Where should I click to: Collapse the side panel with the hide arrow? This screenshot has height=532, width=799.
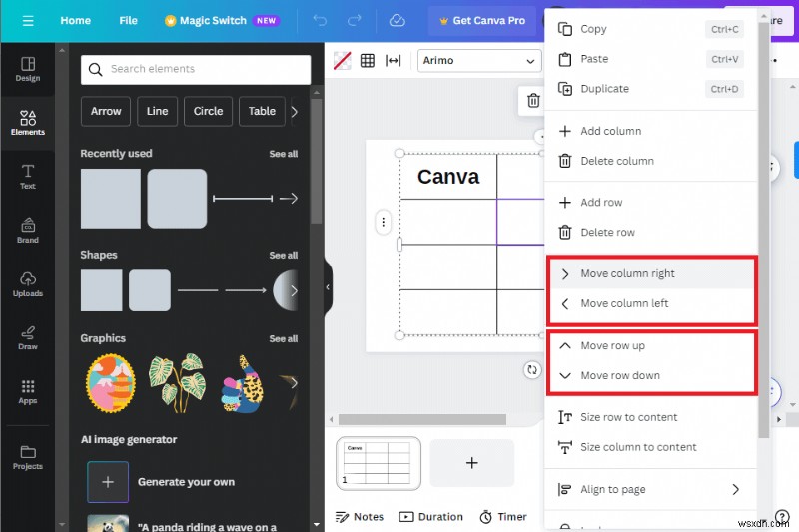[x=328, y=287]
